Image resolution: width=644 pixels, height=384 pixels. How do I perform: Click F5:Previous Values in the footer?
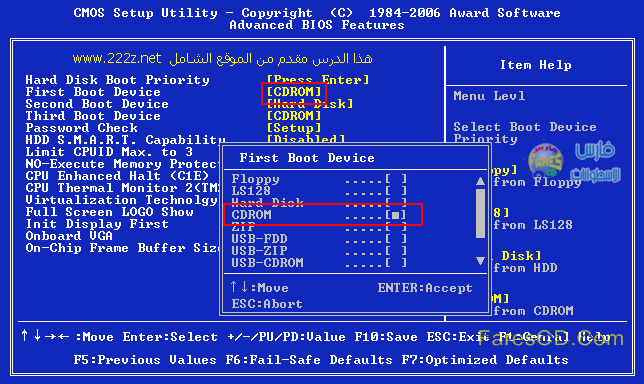145,360
